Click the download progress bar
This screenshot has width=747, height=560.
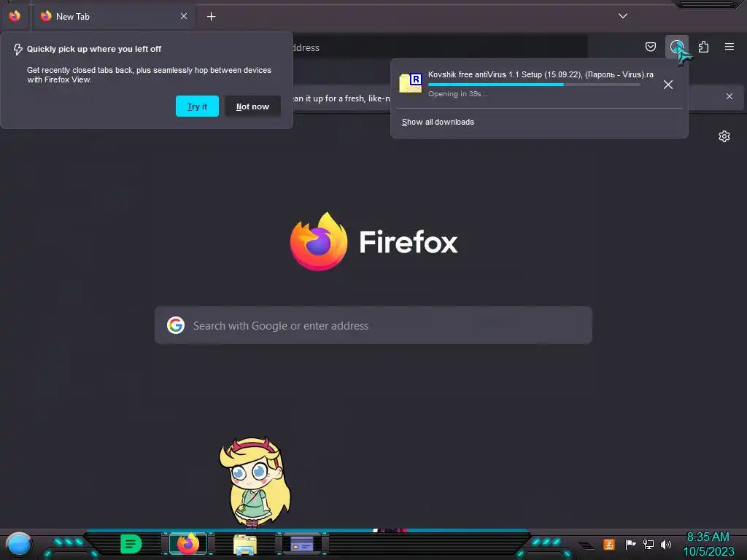coord(534,85)
